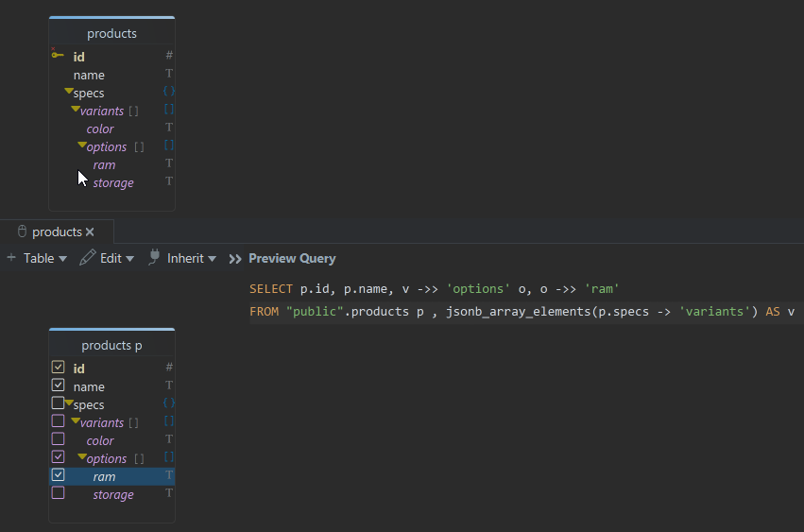Collapse options node in upper products table

(82, 146)
